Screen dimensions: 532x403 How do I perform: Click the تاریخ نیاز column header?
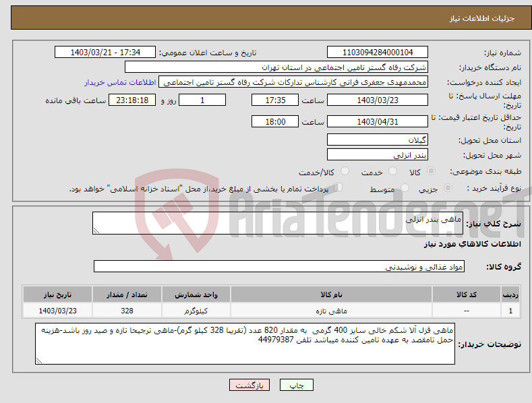coord(58,294)
